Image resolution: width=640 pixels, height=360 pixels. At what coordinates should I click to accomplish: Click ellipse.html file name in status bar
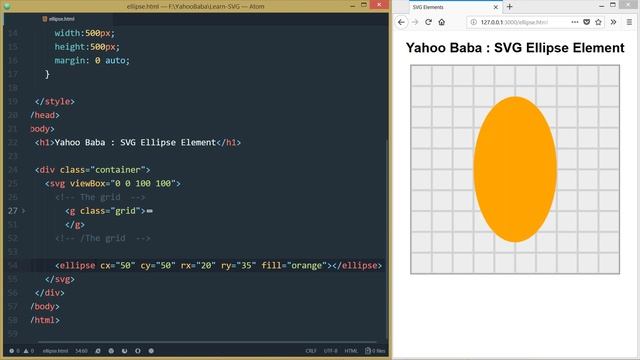click(55, 351)
